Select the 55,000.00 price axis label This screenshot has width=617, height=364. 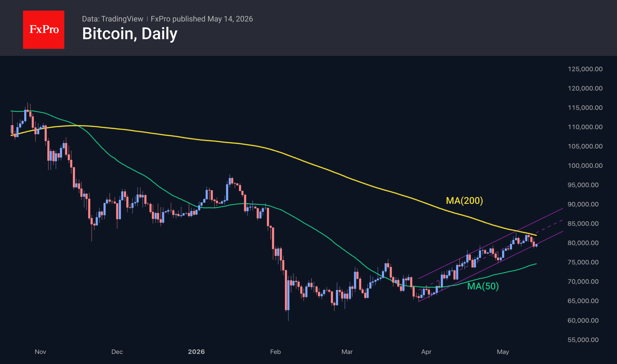[583, 340]
